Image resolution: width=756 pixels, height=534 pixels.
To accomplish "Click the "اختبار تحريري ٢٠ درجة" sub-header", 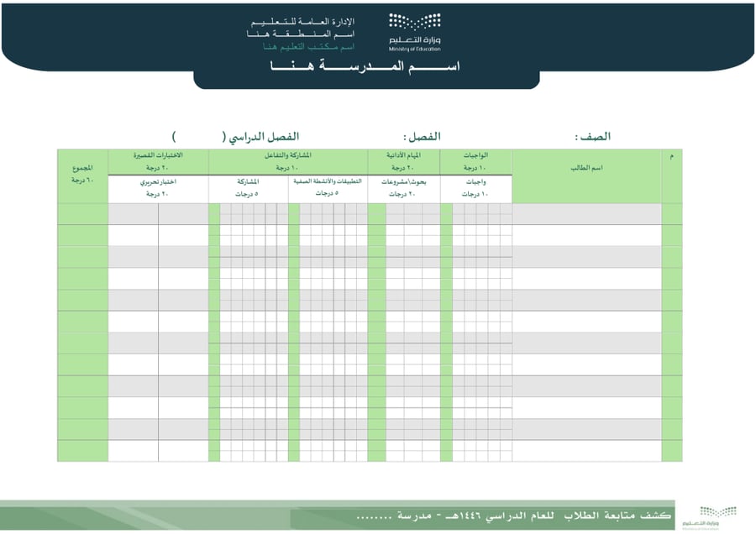I will 158,188.
